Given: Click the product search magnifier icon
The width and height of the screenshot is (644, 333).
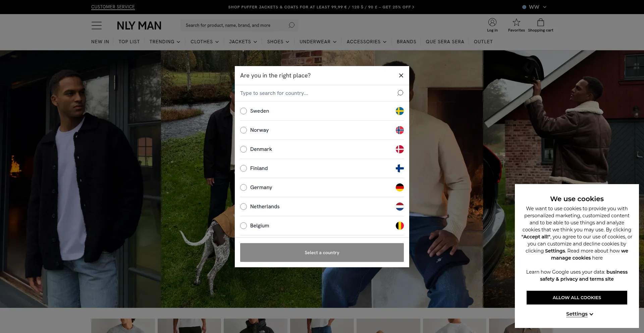Looking at the screenshot, I should coord(291,25).
